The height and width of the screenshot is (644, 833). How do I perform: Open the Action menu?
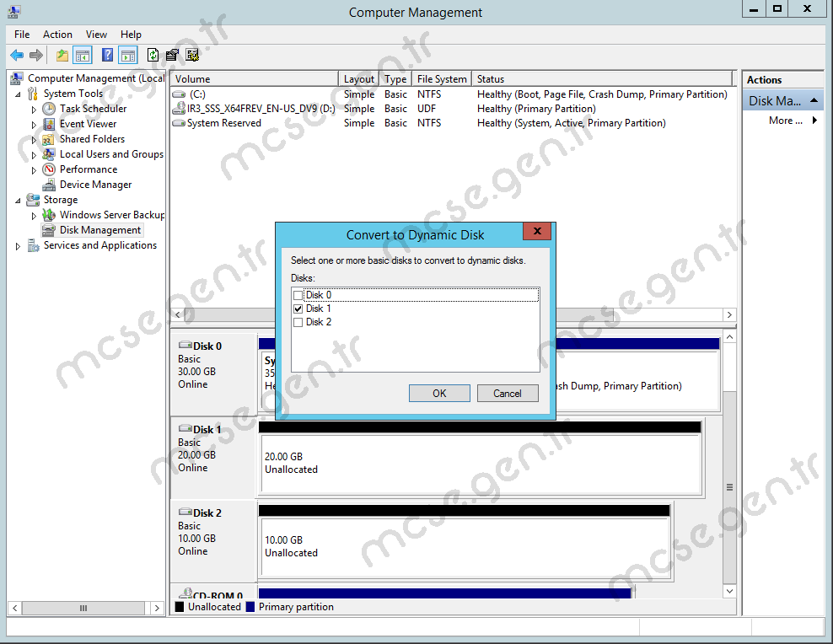tap(57, 35)
